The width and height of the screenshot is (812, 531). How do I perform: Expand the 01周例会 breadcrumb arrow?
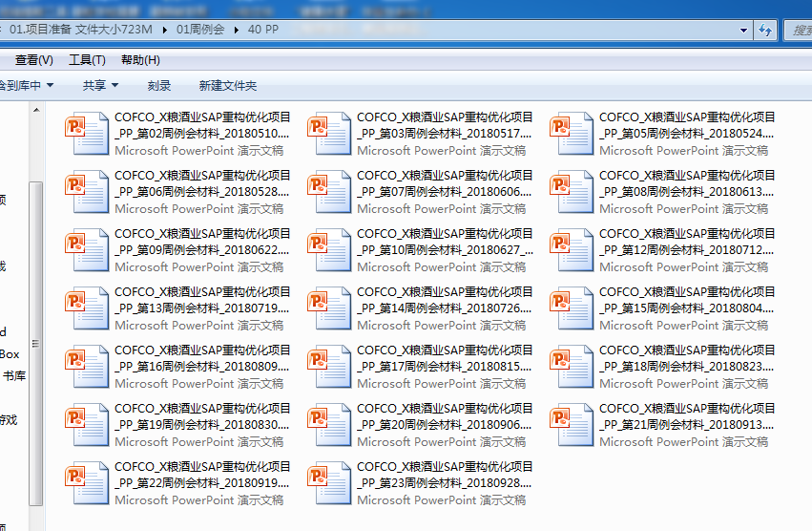[x=236, y=30]
